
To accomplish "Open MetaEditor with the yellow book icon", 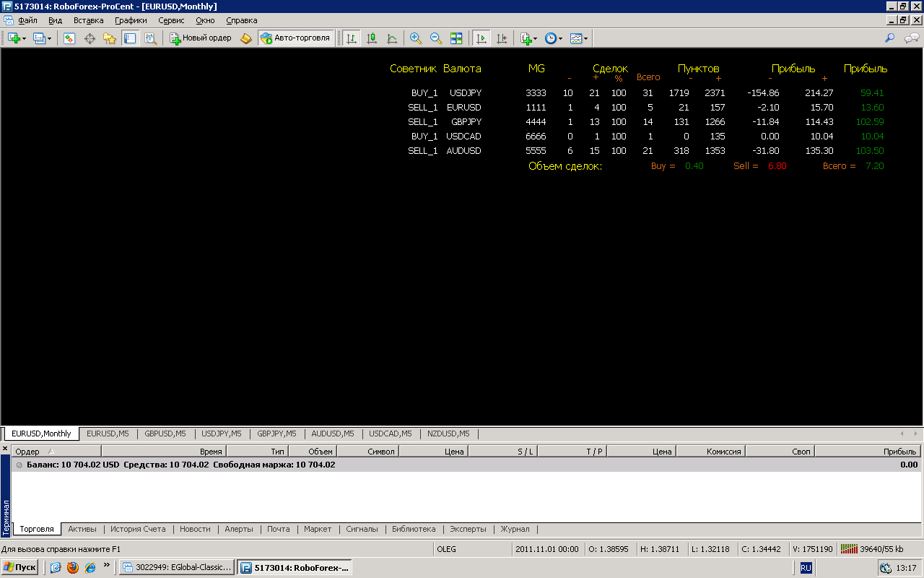I will coord(246,38).
